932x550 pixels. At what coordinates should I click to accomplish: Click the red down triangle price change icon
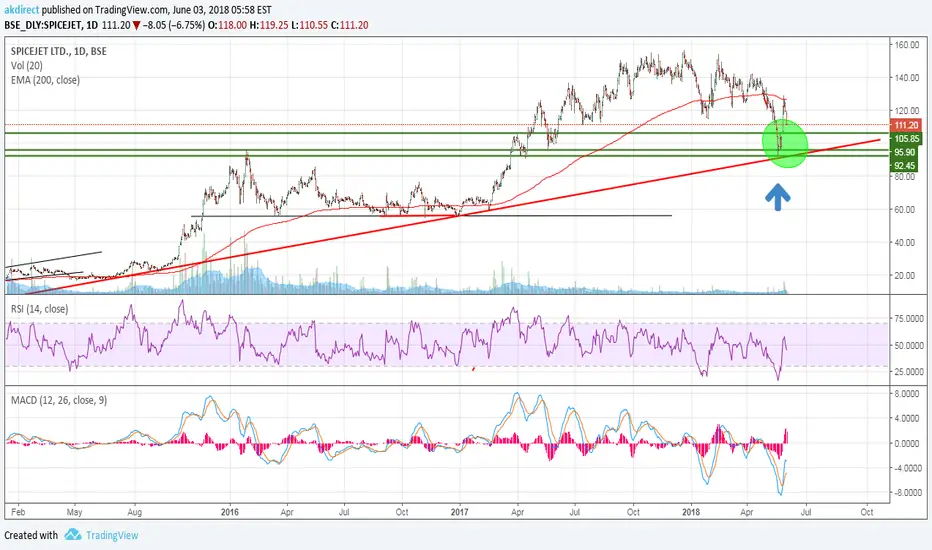(137, 26)
